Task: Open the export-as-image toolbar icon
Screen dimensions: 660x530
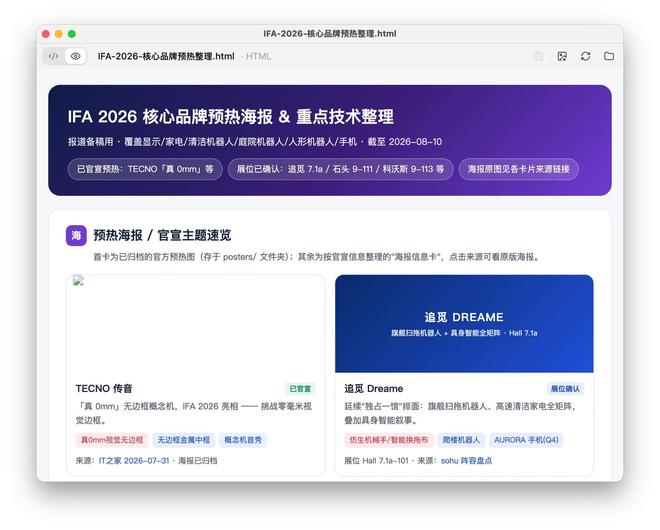Action: click(562, 56)
